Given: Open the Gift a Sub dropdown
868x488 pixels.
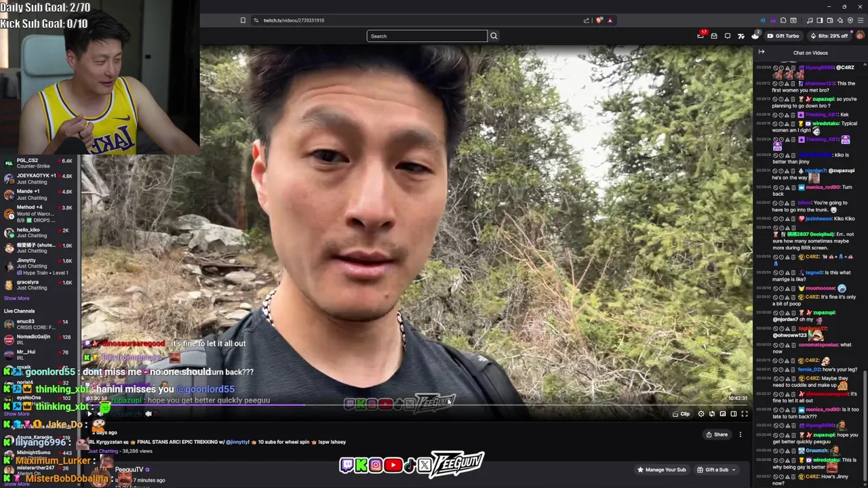Looking at the screenshot, I should pos(716,470).
